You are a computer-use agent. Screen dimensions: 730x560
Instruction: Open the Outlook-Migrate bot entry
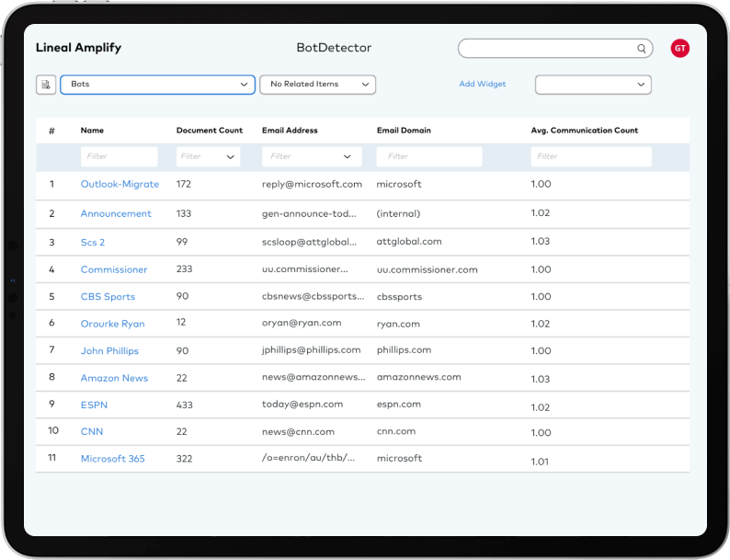(x=120, y=185)
